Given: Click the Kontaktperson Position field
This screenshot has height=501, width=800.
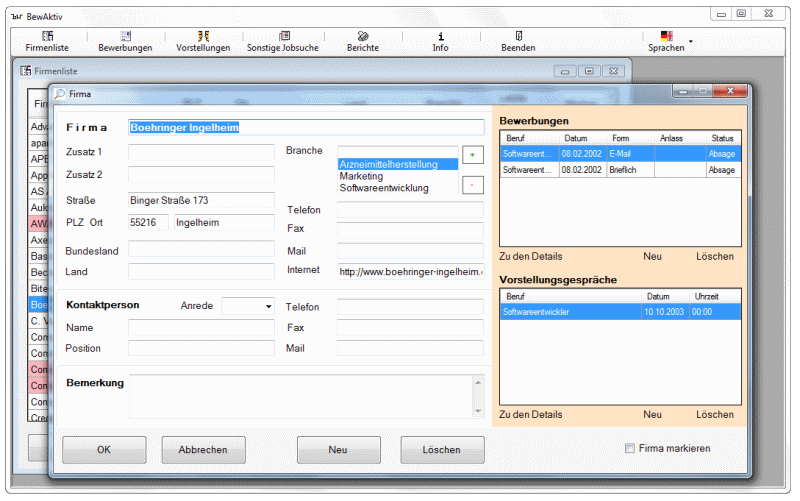Looking at the screenshot, I should tap(201, 348).
